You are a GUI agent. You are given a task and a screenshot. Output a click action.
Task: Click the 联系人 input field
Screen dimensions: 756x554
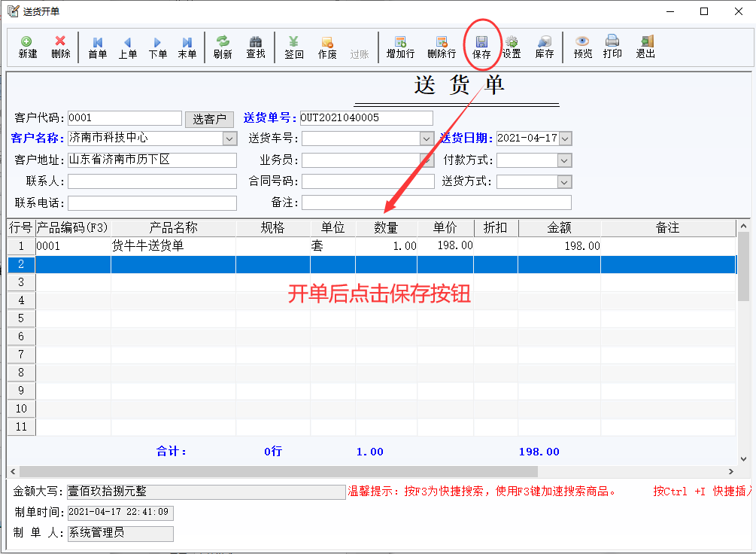point(153,181)
